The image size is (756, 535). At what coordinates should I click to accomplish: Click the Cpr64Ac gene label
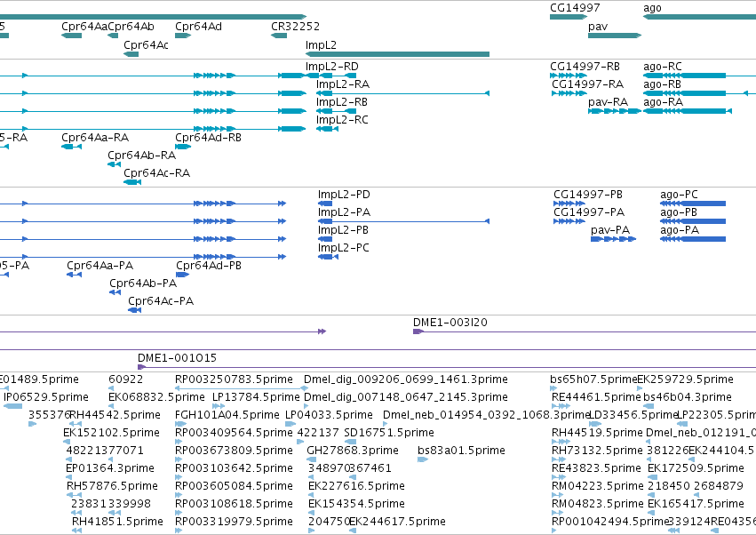(x=146, y=44)
